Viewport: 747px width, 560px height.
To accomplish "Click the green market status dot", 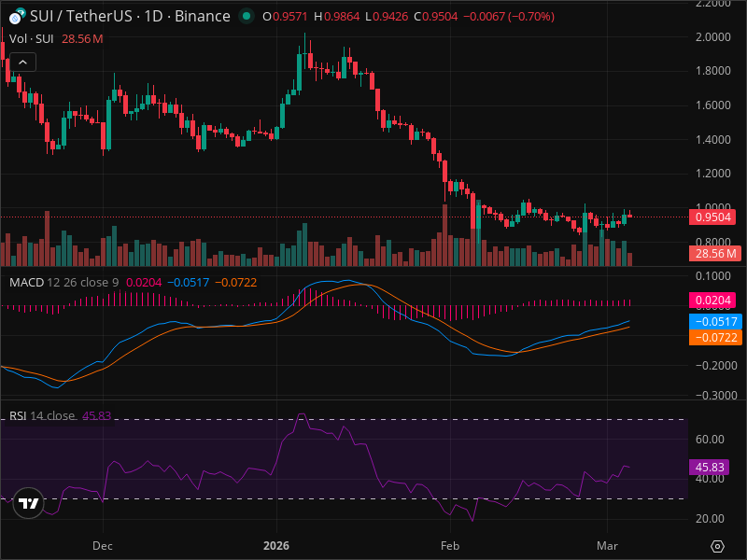I will [x=247, y=16].
